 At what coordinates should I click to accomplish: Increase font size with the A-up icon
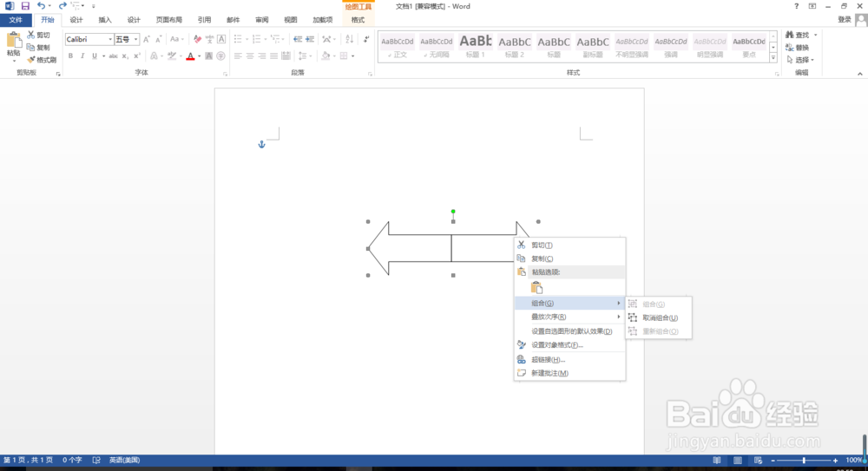[146, 39]
